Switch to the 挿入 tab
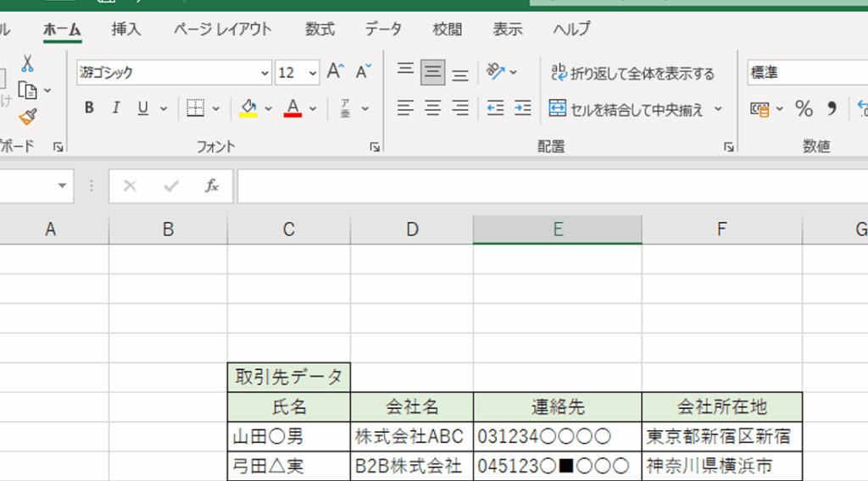 point(126,29)
